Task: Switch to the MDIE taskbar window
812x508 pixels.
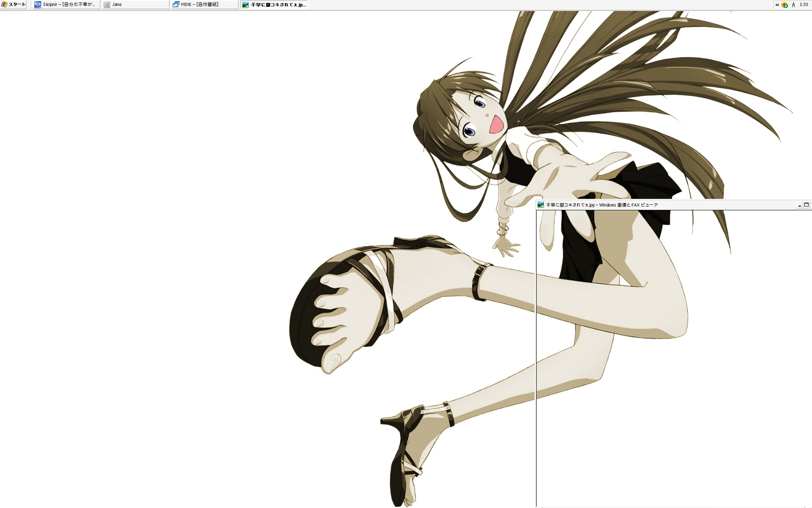Action: click(205, 5)
